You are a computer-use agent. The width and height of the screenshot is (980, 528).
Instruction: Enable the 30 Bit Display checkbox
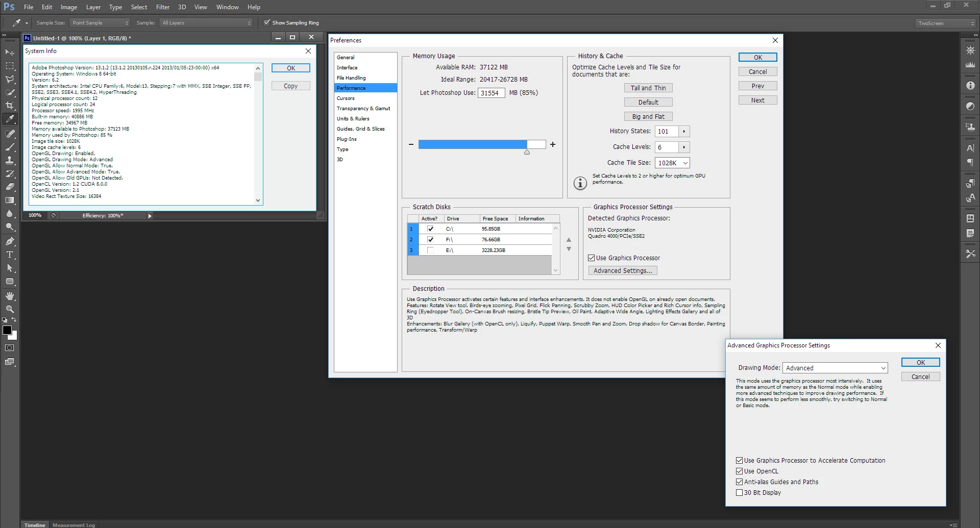point(739,492)
